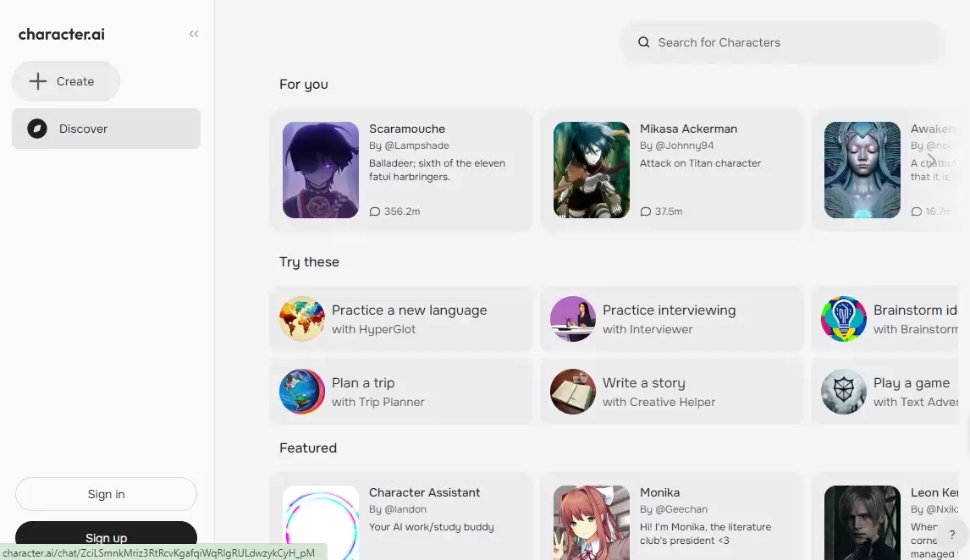Screen dimensions: 970x560
Task: Click the 356.2m chat count
Action: [x=402, y=211]
